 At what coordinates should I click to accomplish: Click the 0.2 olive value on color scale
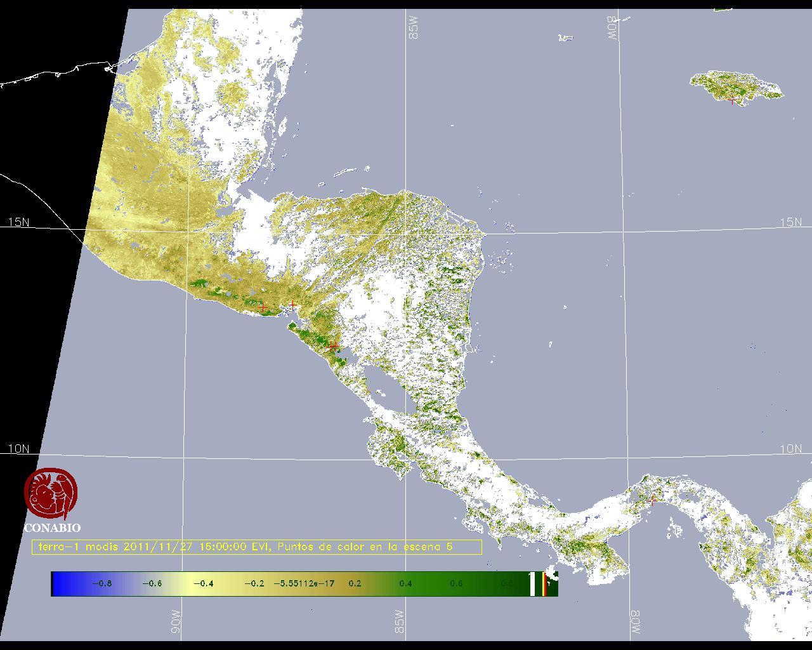(x=355, y=584)
